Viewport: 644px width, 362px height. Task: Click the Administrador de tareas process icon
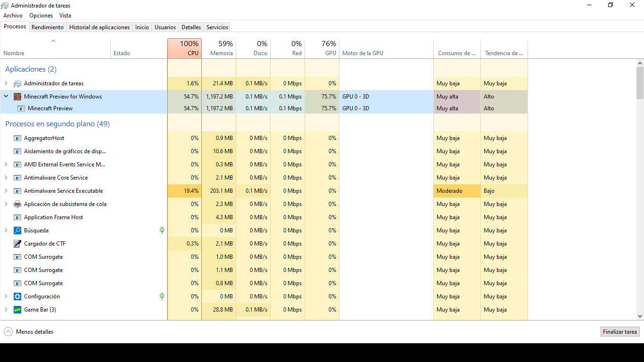tap(17, 83)
